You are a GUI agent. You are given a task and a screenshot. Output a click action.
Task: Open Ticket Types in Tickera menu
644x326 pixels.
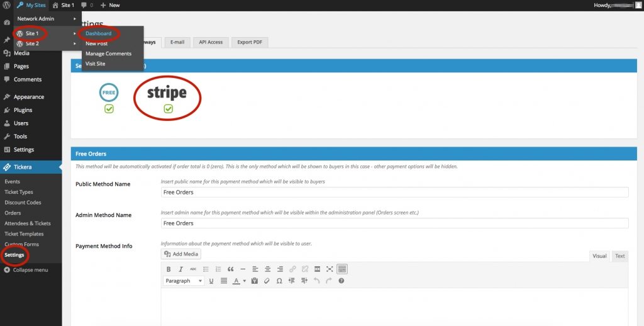pyautogui.click(x=19, y=192)
